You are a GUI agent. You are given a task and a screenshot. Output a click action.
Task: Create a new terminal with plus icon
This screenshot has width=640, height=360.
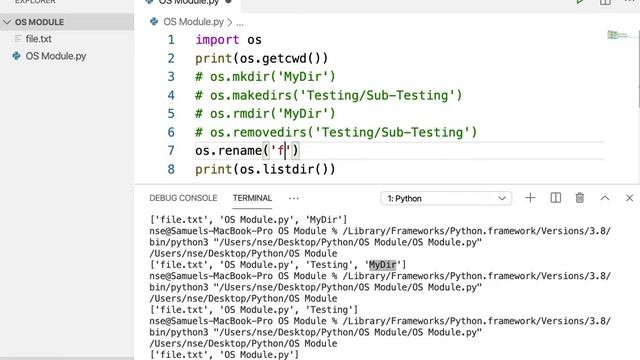[530, 198]
